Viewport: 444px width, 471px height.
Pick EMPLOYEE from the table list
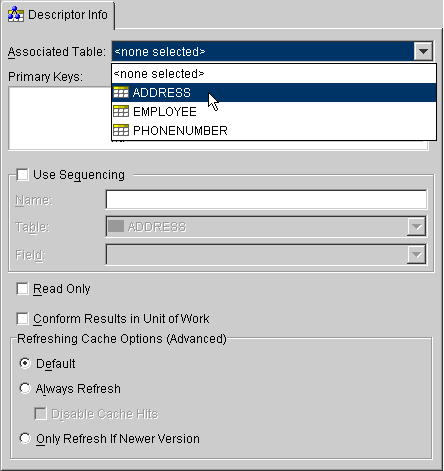click(274, 111)
